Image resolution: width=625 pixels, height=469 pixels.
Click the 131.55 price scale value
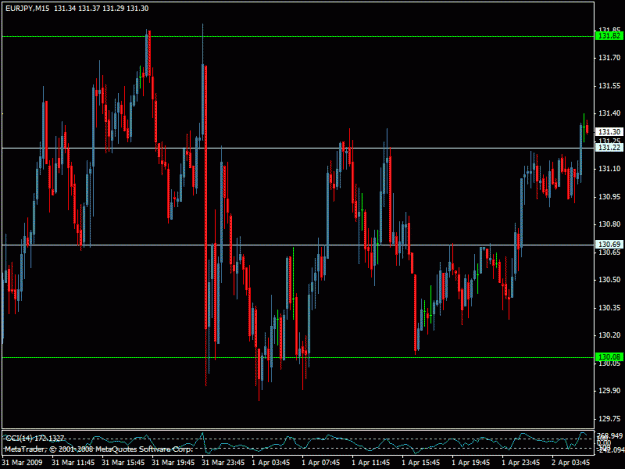point(609,86)
